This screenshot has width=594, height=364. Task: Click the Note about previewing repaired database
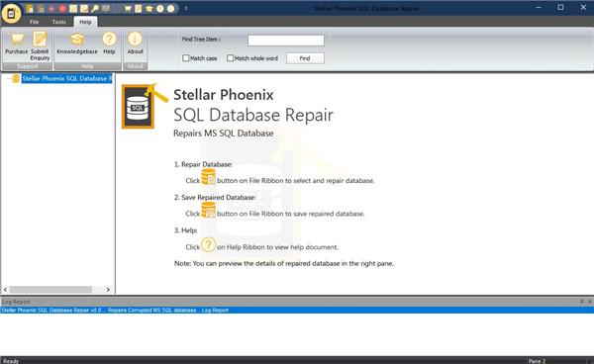[284, 263]
